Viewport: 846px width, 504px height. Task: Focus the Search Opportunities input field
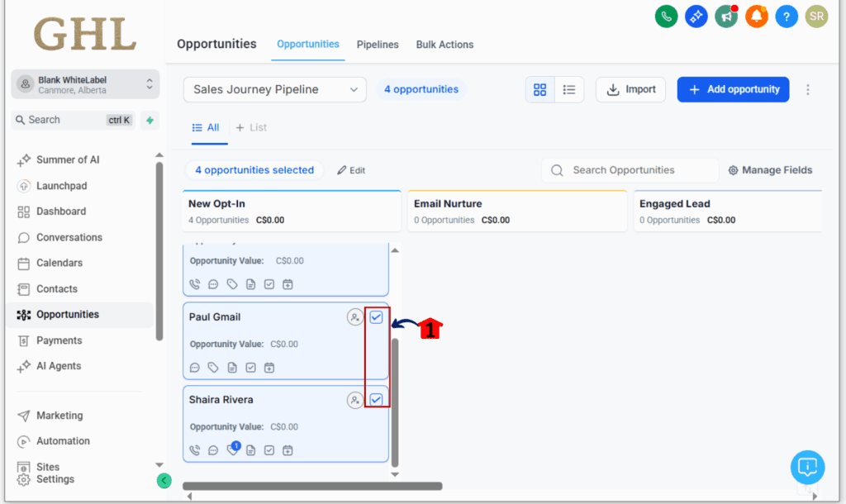tap(636, 170)
